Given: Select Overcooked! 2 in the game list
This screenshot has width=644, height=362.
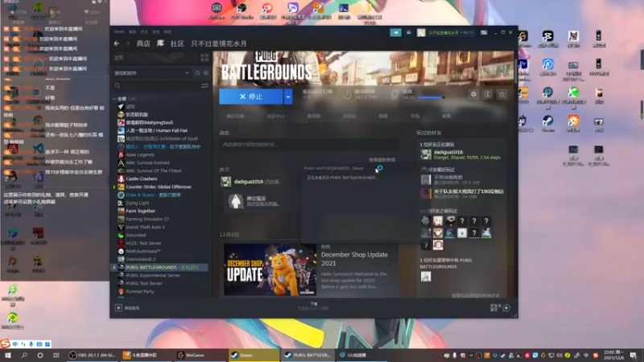Looking at the screenshot, I should click(140, 259).
